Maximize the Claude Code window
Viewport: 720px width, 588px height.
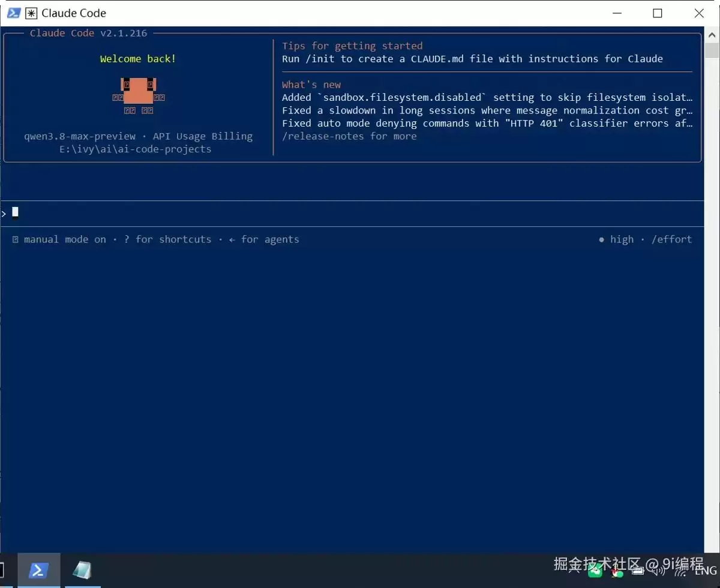click(658, 13)
